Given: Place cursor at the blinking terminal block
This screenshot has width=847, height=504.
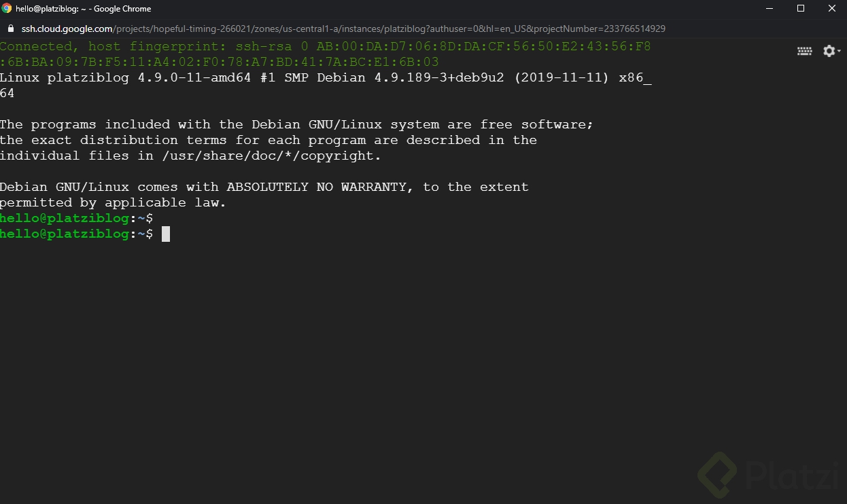Looking at the screenshot, I should click(166, 234).
